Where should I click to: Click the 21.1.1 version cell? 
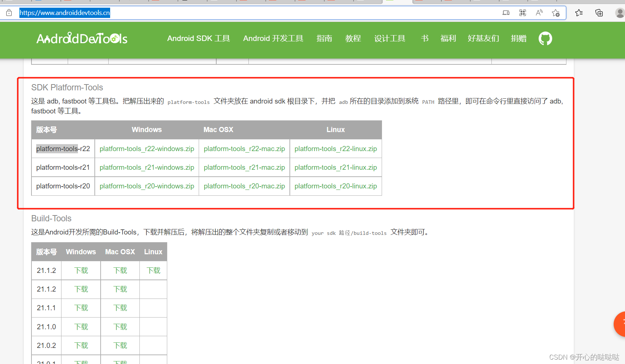coord(46,308)
